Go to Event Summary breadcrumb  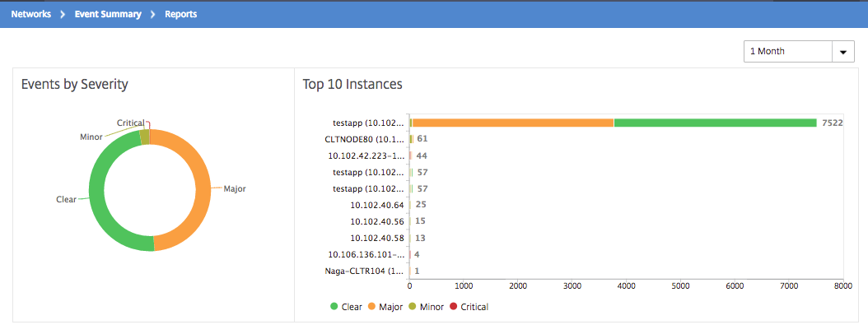tap(108, 14)
